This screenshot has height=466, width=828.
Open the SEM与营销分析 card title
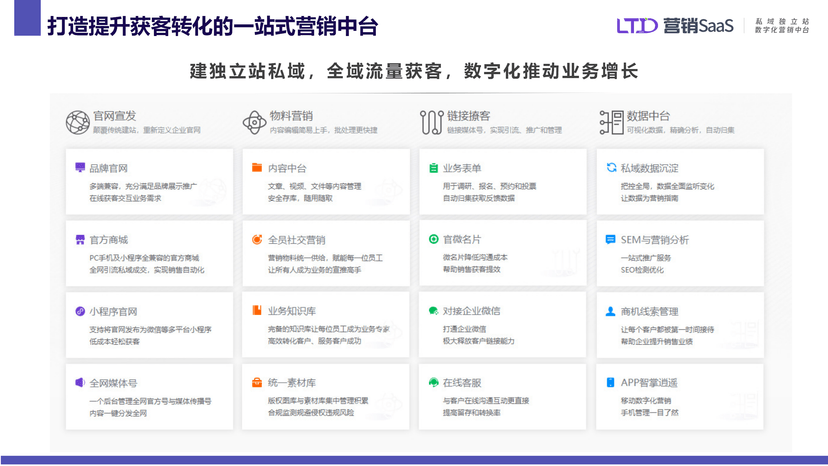(x=655, y=240)
